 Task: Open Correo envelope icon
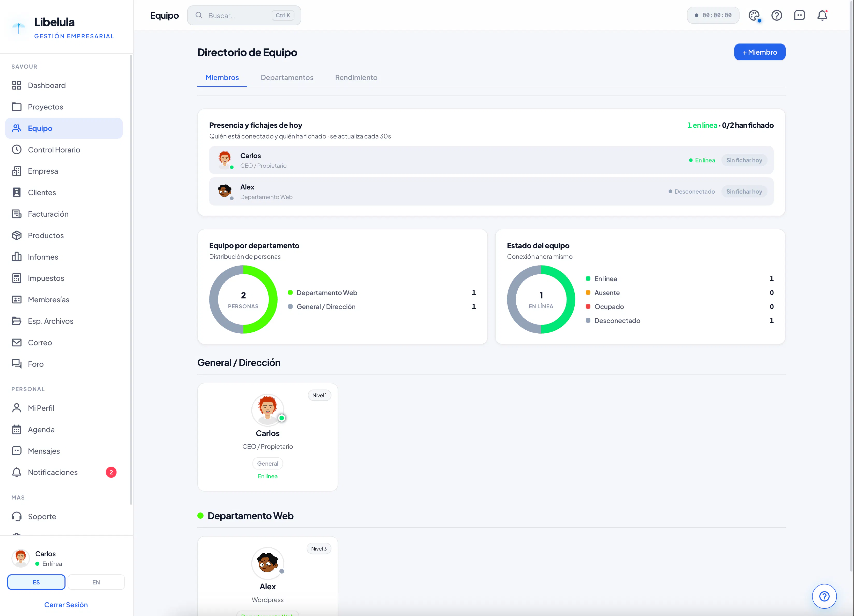tap(17, 343)
